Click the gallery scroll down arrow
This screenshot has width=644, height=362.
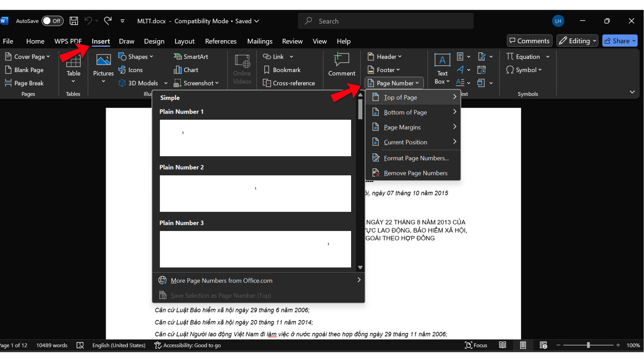pos(360,267)
